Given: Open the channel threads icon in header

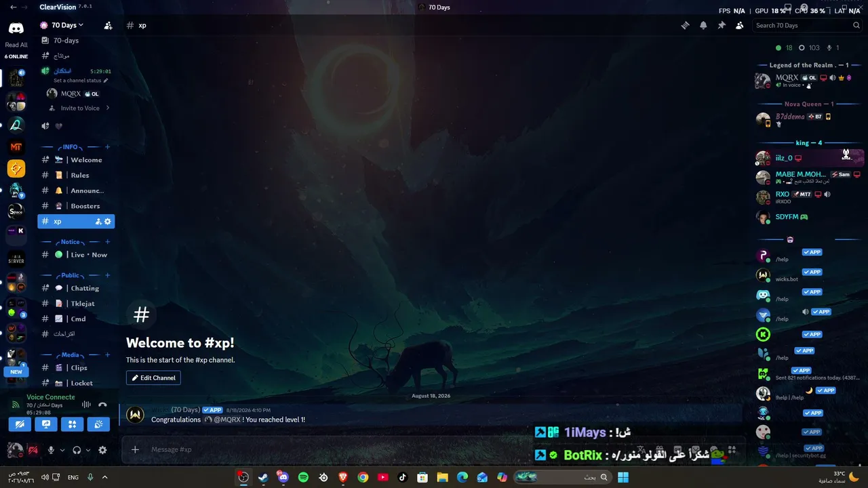Looking at the screenshot, I should [685, 26].
